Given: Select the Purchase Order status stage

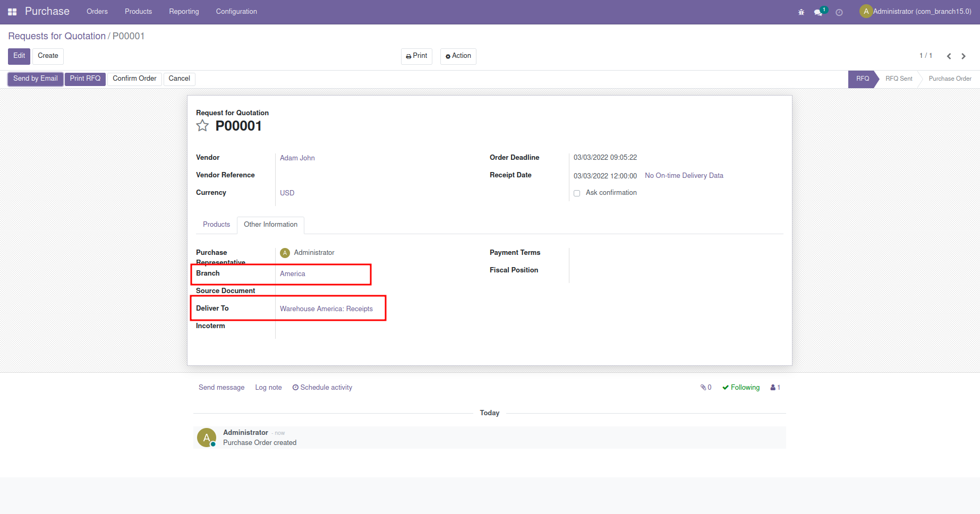Looking at the screenshot, I should tap(950, 79).
